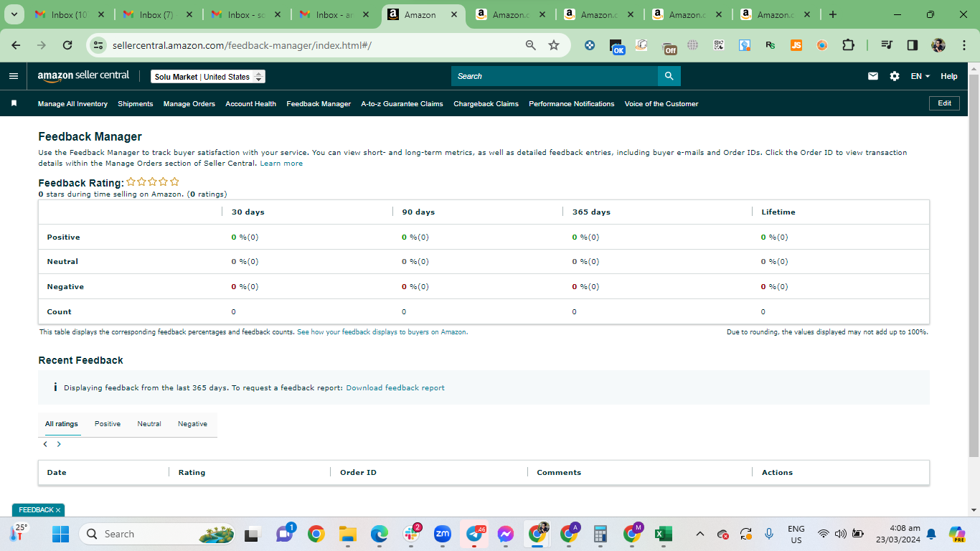Click the Seller Central search field
The height and width of the screenshot is (551, 980).
(x=555, y=76)
